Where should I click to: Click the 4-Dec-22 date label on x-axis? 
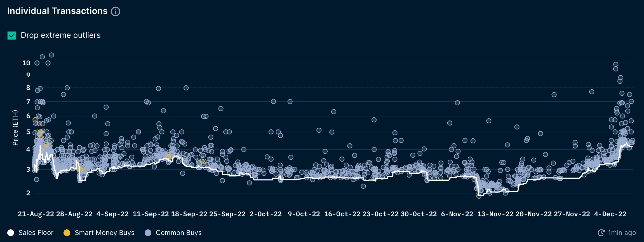610,214
